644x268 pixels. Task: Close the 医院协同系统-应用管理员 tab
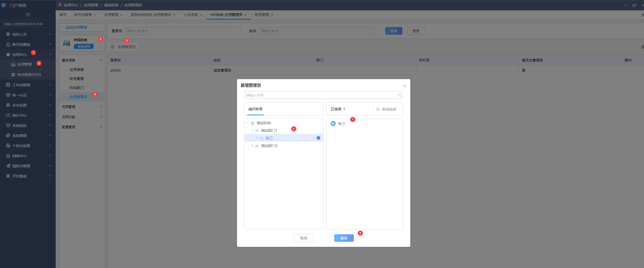(174, 15)
